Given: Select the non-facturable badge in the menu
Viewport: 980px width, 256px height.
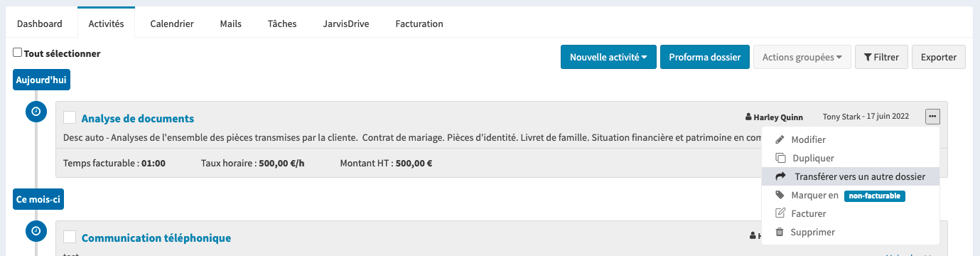Looking at the screenshot, I should 874,196.
